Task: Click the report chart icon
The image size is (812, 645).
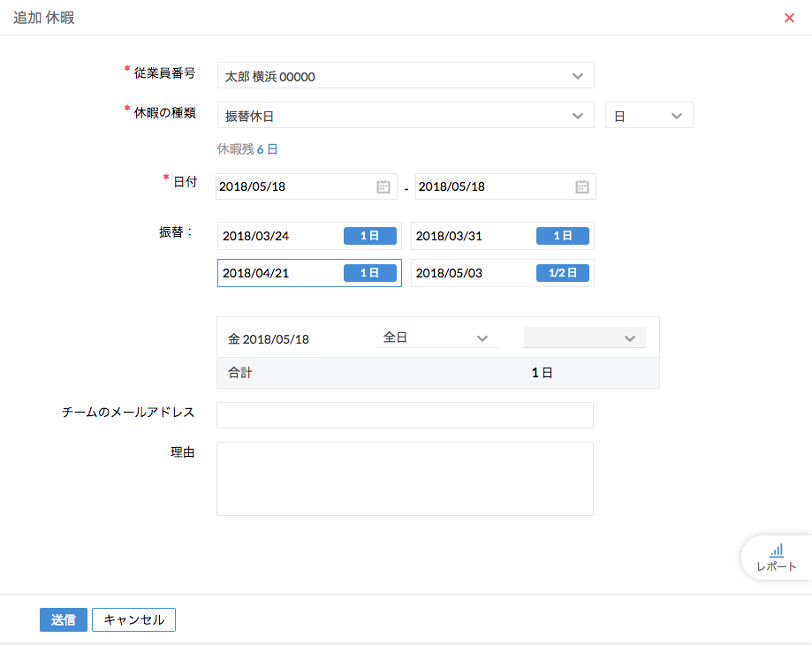Action: point(776,550)
